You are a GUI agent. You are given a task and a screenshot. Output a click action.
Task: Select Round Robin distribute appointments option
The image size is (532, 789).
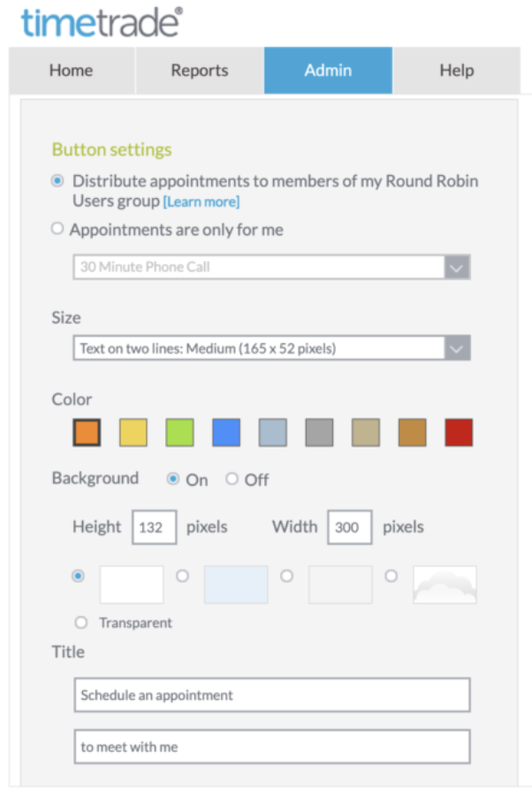point(57,180)
